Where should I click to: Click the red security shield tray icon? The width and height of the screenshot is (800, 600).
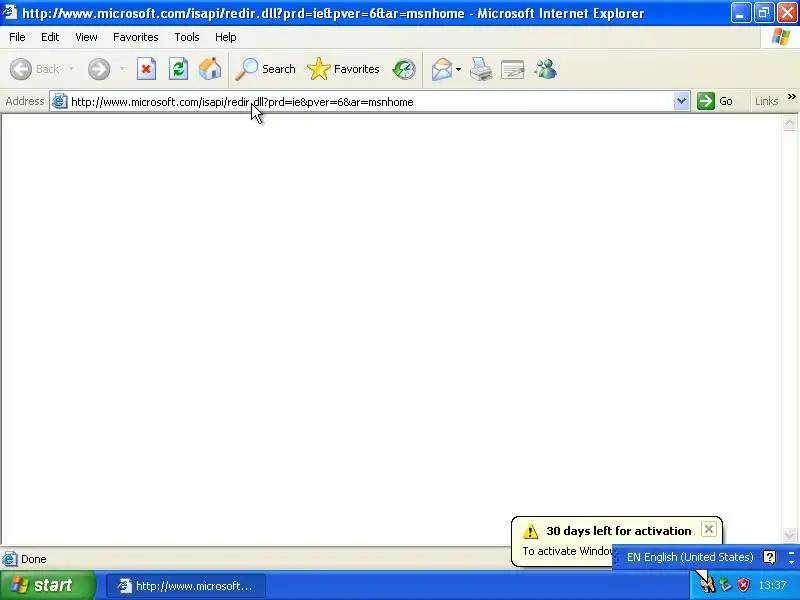click(744, 585)
